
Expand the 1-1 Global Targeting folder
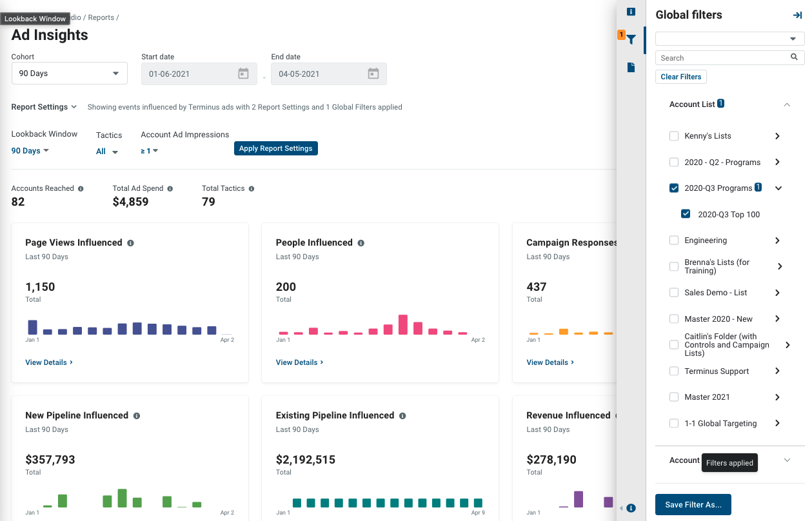[x=777, y=424]
